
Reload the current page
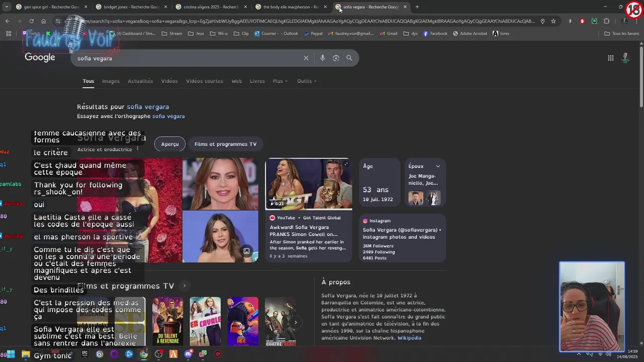pos(31,21)
